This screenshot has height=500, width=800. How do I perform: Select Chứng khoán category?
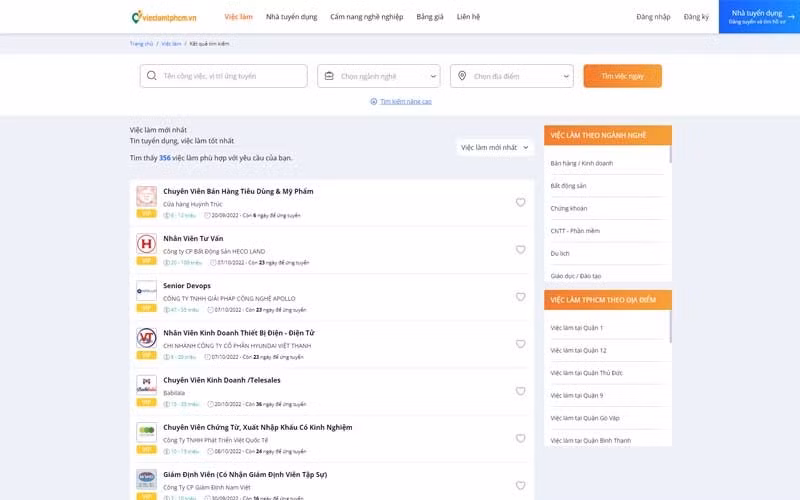tap(569, 208)
